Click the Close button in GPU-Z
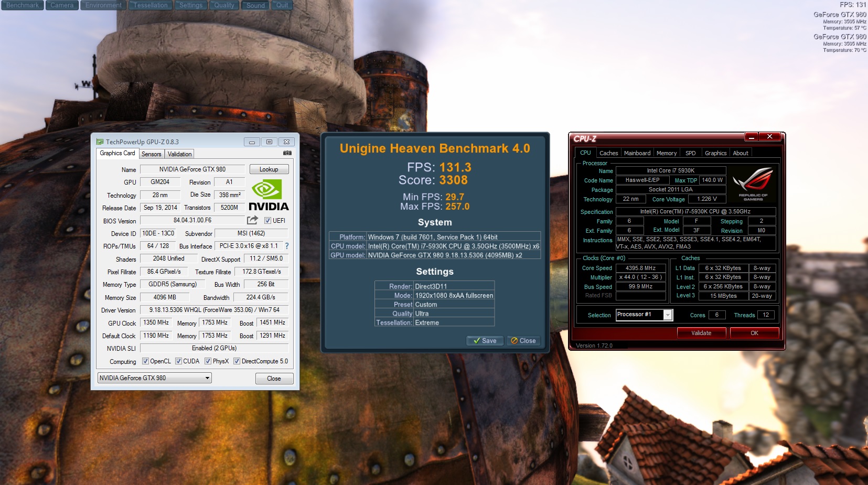The image size is (868, 485). point(274,379)
